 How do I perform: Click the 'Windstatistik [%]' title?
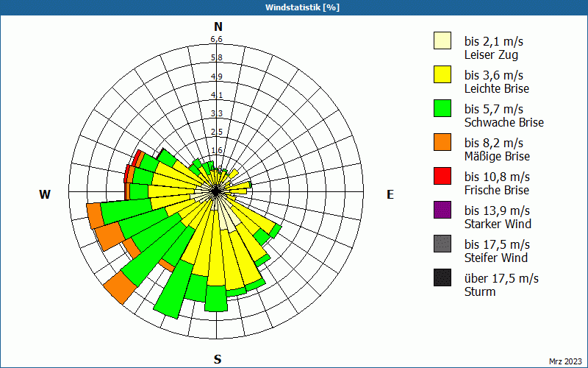tap(302, 7)
